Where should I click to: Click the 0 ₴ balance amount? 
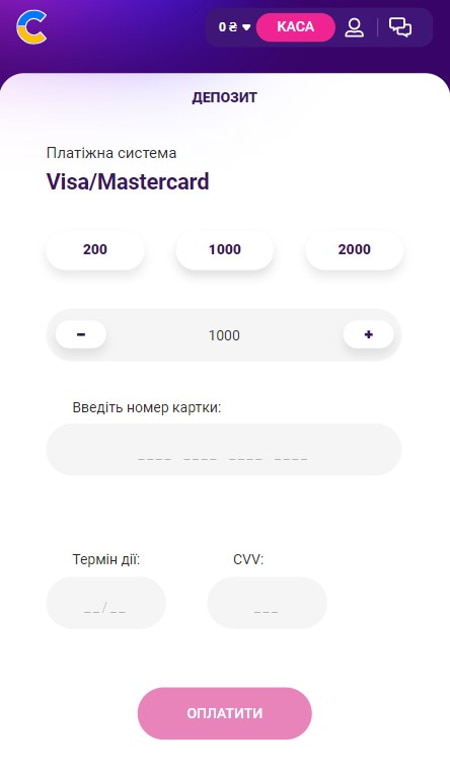(x=228, y=27)
